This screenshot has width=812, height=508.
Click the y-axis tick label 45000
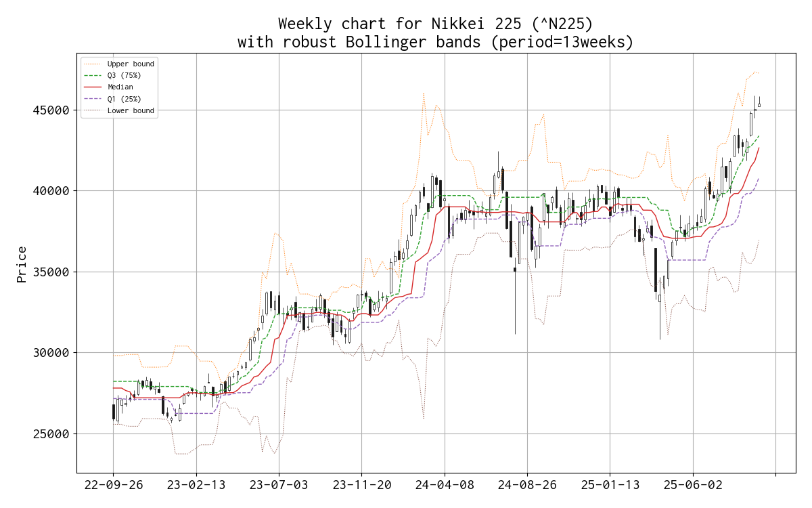pyautogui.click(x=51, y=110)
